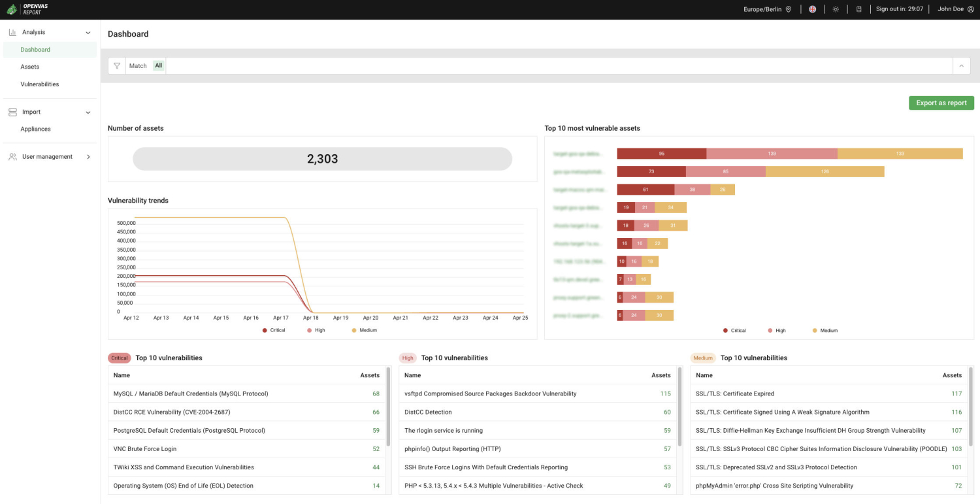
Task: Click the filter funnel icon
Action: tap(116, 65)
